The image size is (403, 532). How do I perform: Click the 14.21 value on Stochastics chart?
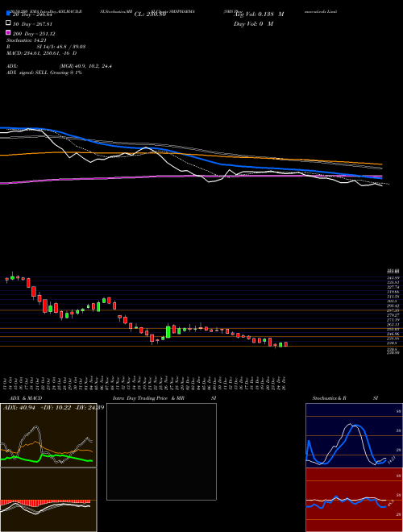coord(391,460)
